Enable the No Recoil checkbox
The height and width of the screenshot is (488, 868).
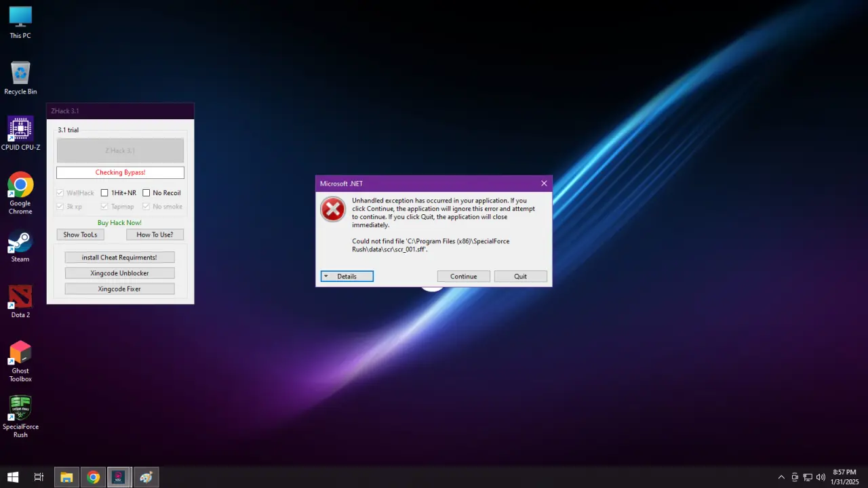161,193
